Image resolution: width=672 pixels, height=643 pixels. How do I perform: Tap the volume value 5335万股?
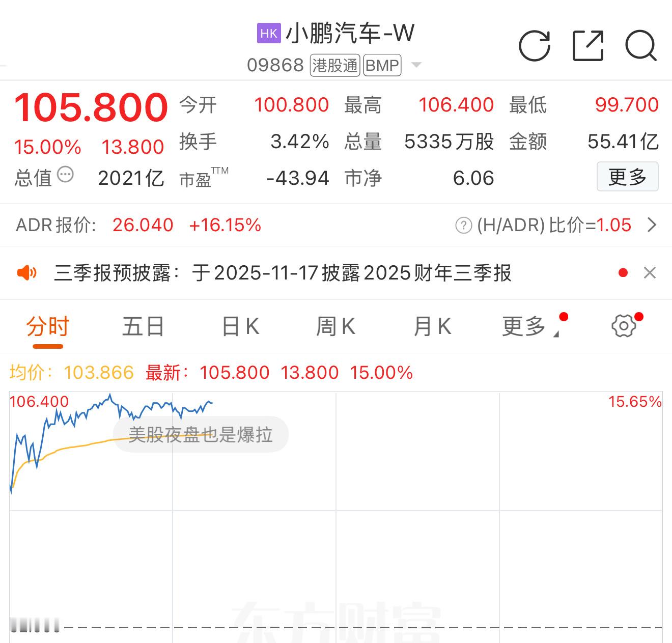point(449,142)
